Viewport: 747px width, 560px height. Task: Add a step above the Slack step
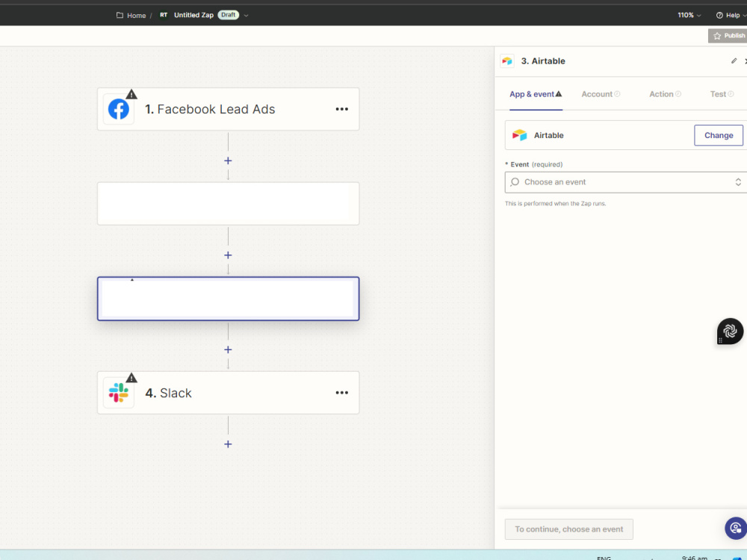point(228,350)
